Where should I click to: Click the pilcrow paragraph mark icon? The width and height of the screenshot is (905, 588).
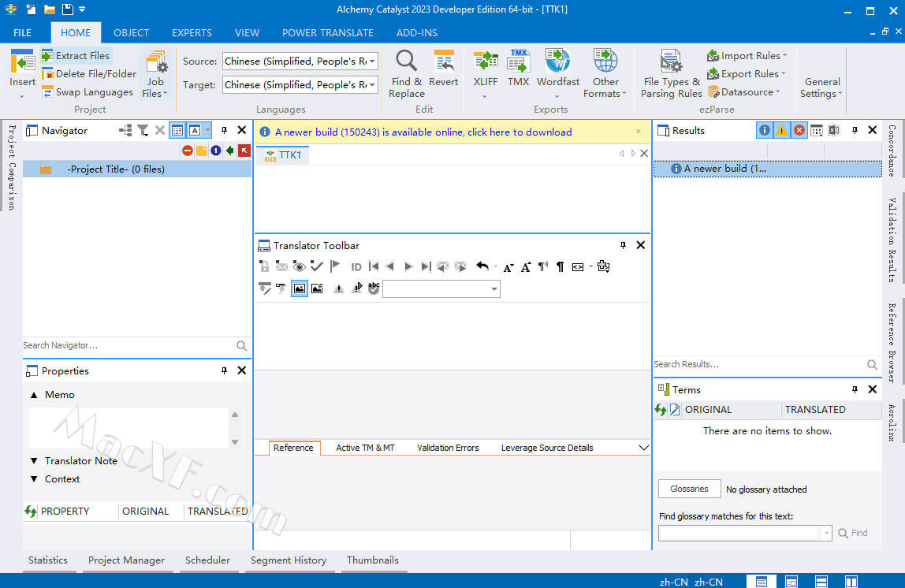(560, 266)
